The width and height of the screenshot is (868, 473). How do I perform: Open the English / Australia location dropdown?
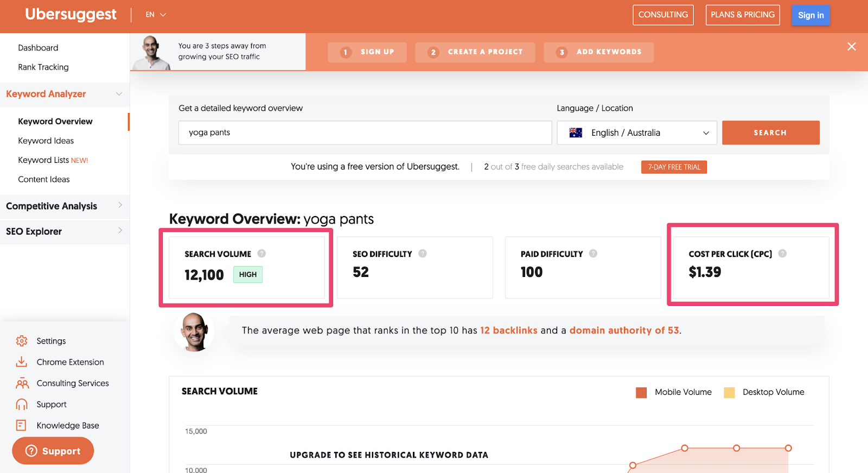(637, 133)
